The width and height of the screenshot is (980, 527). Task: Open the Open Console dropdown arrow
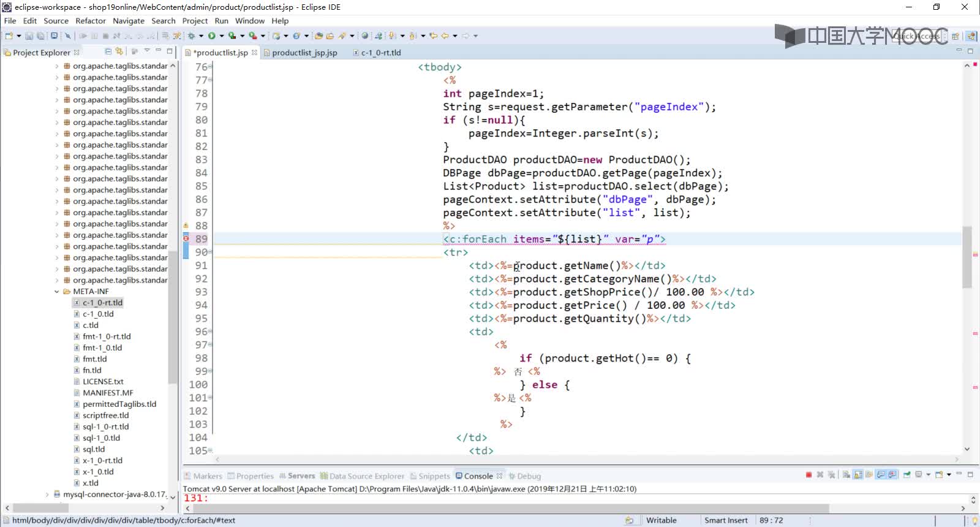(x=949, y=475)
